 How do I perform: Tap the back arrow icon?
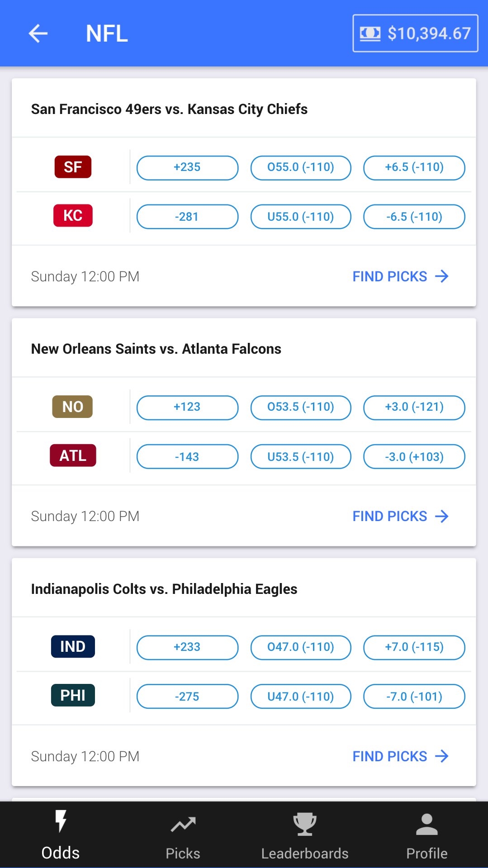38,33
